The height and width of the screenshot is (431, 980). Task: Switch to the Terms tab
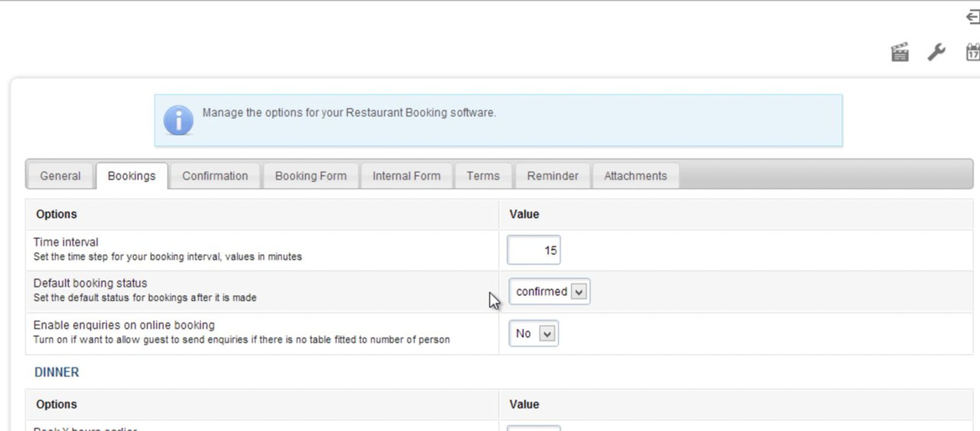click(x=483, y=176)
